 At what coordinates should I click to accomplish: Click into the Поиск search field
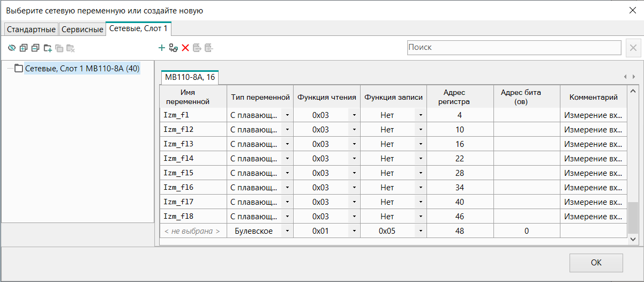tap(513, 48)
